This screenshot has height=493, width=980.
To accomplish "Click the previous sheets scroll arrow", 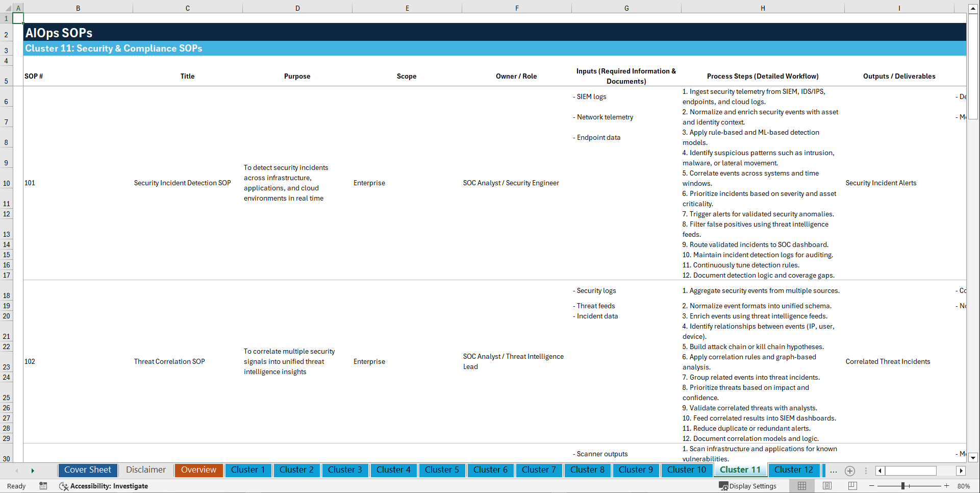I will tap(17, 471).
